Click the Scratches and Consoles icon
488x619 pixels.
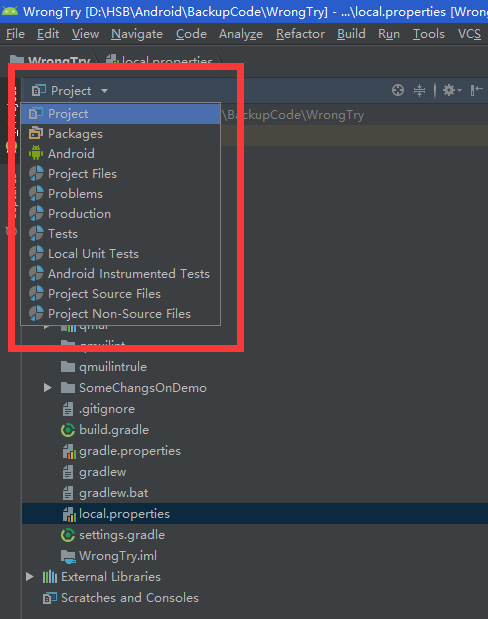[50, 598]
